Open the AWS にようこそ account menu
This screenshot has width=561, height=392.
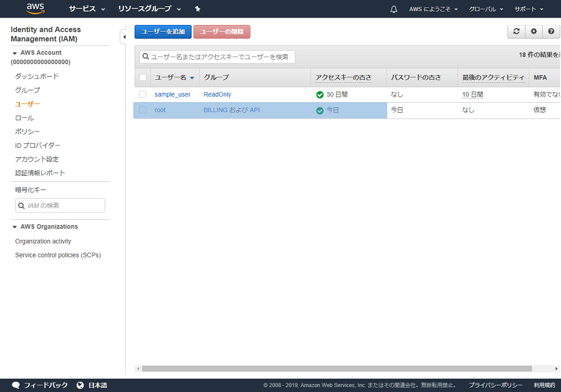(433, 9)
